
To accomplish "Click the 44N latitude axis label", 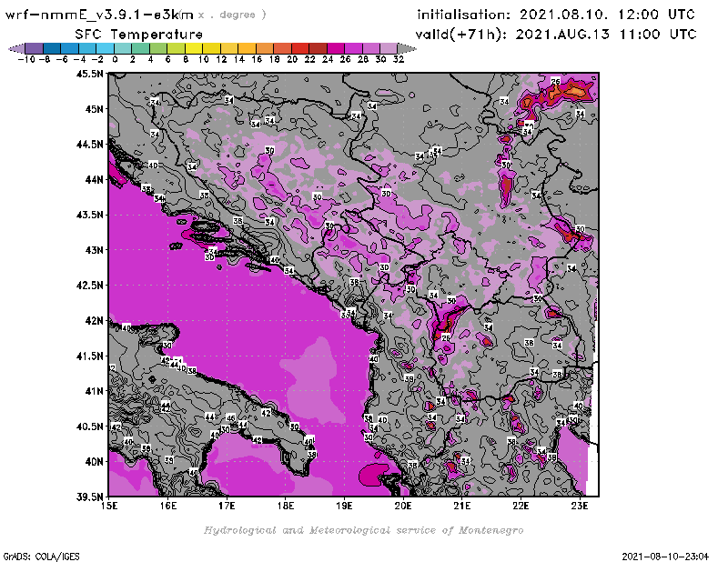I will (94, 179).
